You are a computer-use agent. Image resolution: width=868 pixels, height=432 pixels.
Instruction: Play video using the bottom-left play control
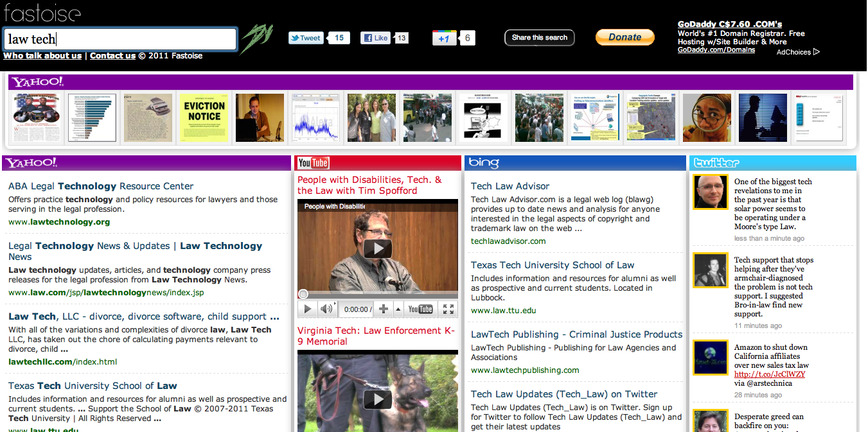click(x=308, y=309)
